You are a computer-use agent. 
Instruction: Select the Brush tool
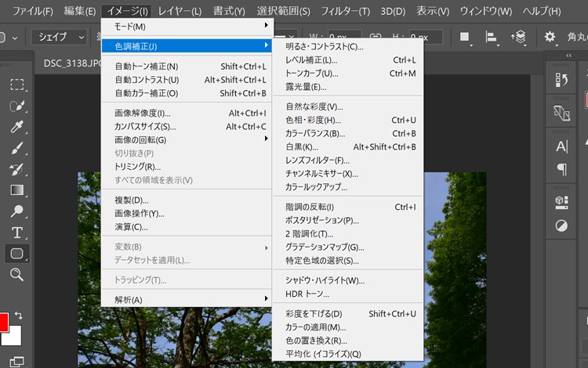(x=17, y=148)
